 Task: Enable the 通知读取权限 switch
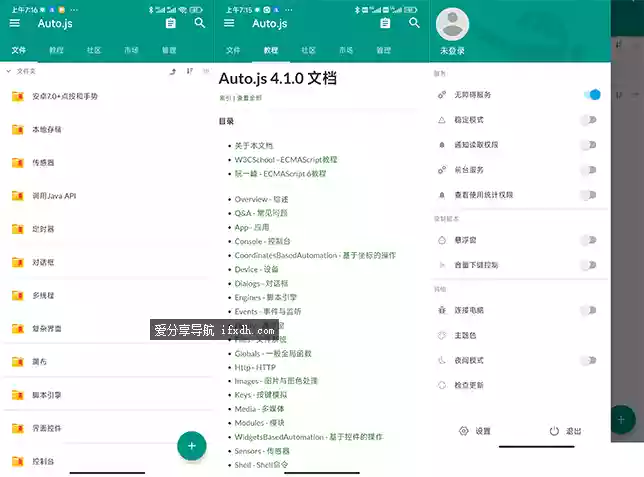pyautogui.click(x=589, y=145)
